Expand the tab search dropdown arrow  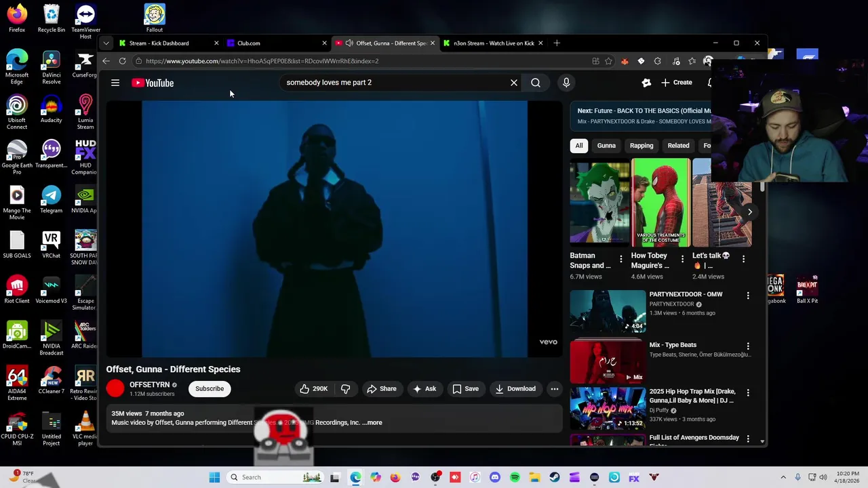(106, 43)
